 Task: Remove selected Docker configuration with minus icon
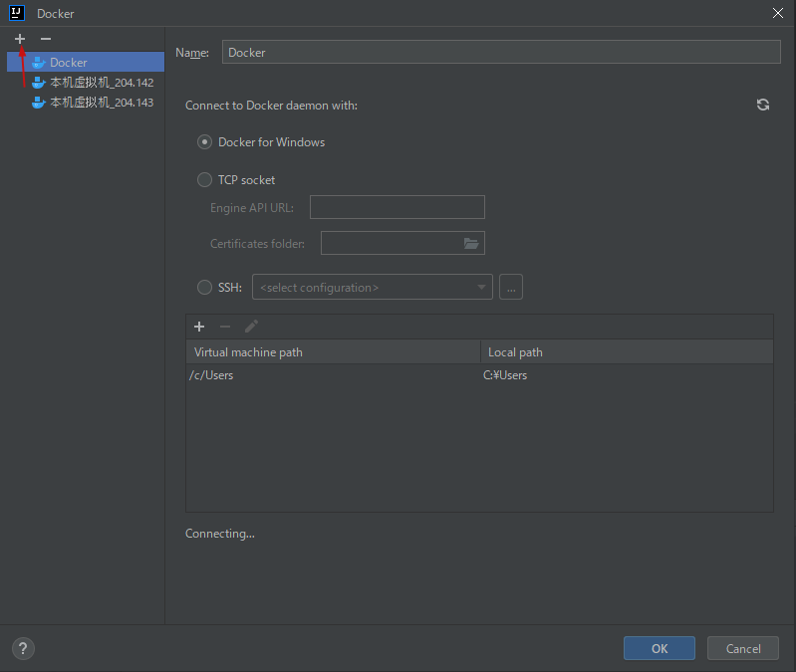46,39
